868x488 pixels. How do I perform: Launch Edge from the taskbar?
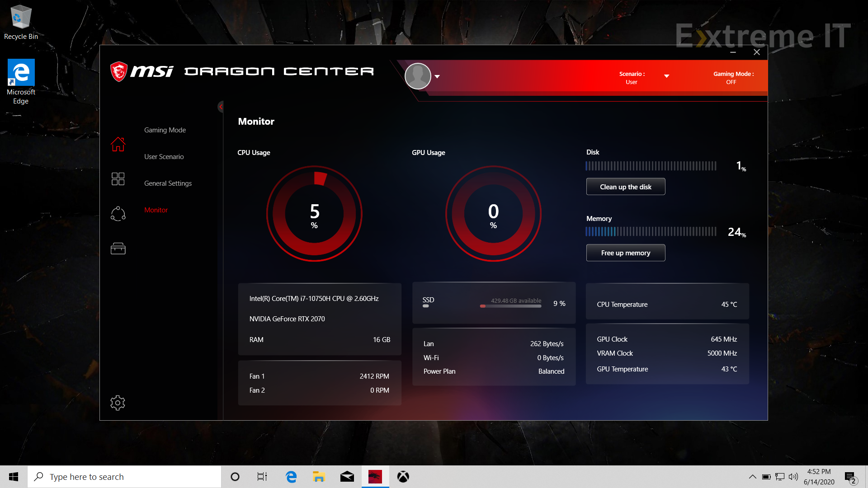[291, 477]
